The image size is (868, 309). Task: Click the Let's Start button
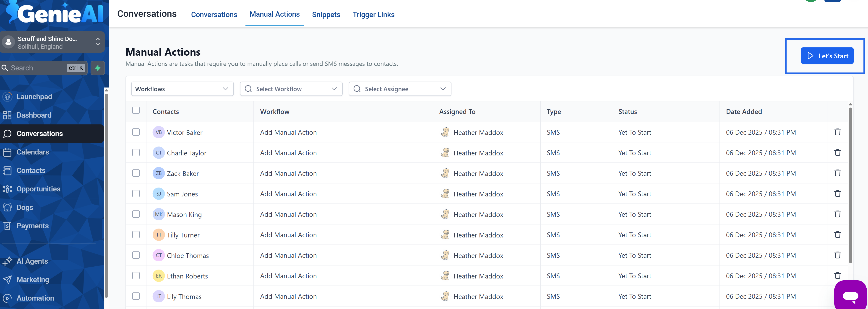point(827,56)
